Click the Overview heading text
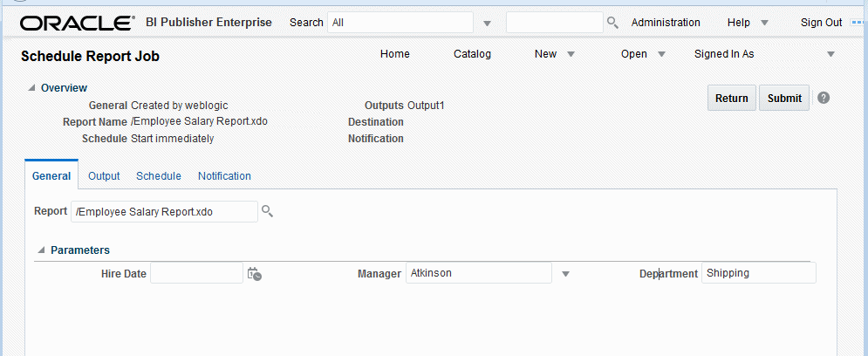This screenshot has width=868, height=356. (x=64, y=87)
